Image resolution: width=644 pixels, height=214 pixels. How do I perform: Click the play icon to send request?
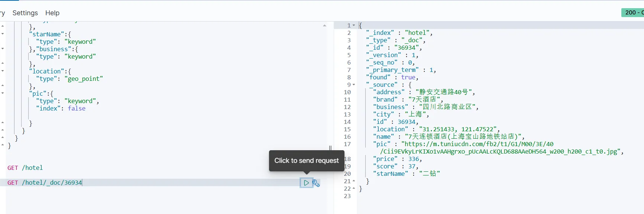[x=306, y=183]
